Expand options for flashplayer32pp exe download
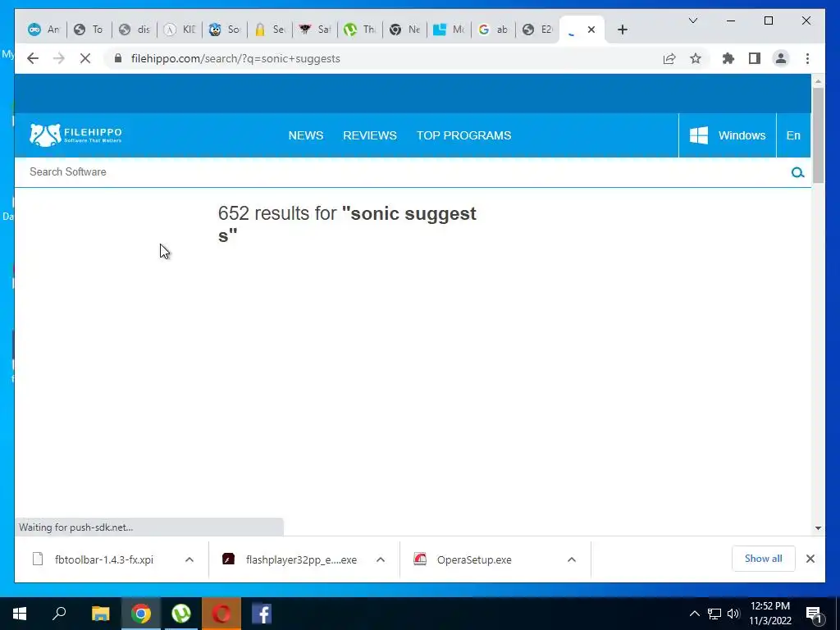840x630 pixels. [381, 559]
